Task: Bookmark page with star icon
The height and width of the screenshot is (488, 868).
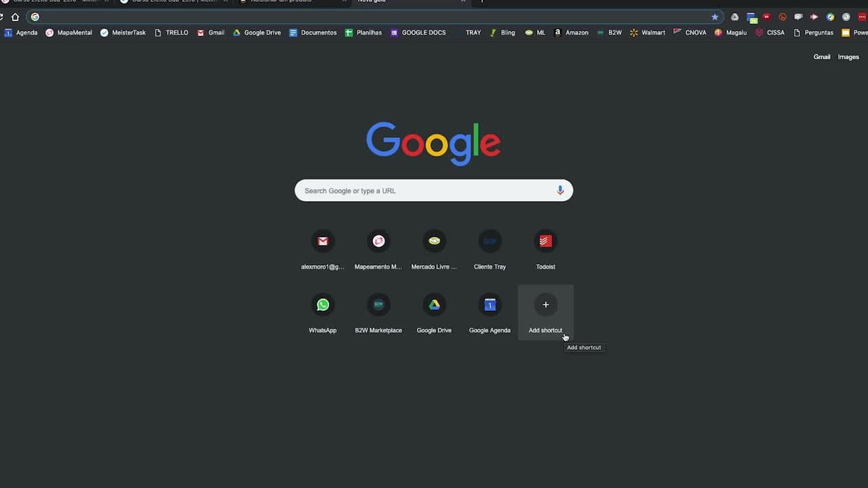Action: 715,17
